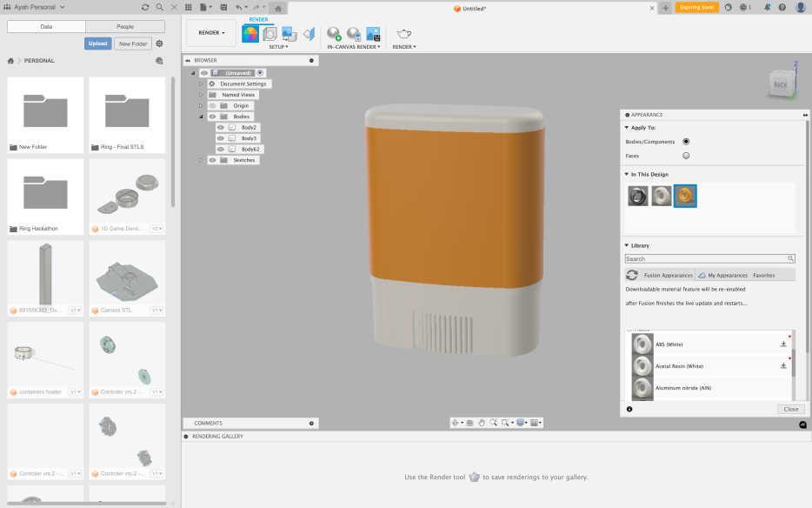The width and height of the screenshot is (812, 508).
Task: Select the Pan hand tool
Action: point(482,423)
